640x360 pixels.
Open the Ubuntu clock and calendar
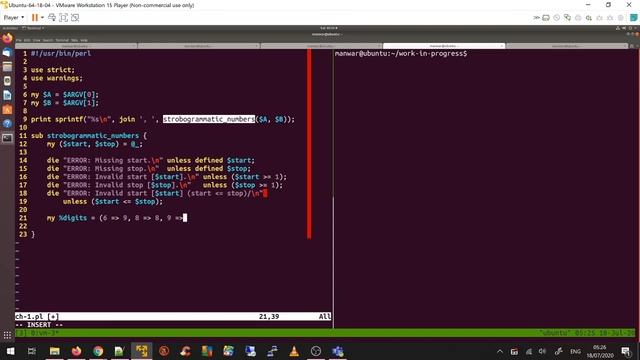pos(329,28)
